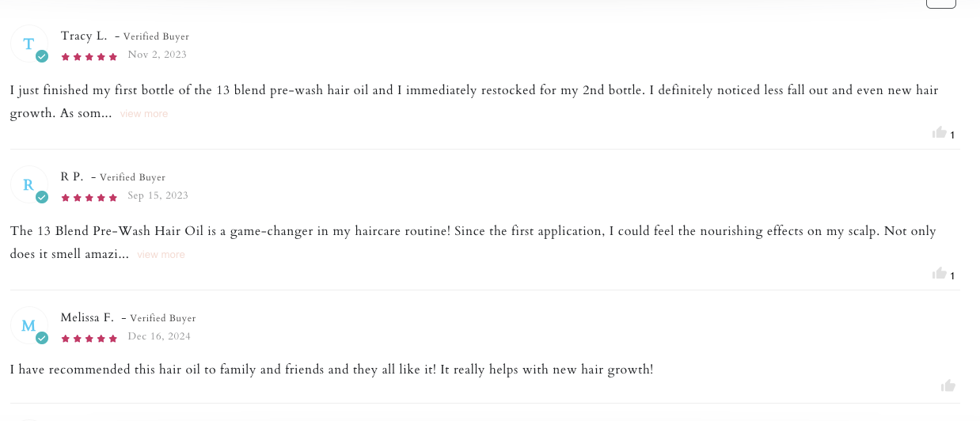Click the partially visible button at top right
Screen dimensions: 980x421
tap(940, 3)
